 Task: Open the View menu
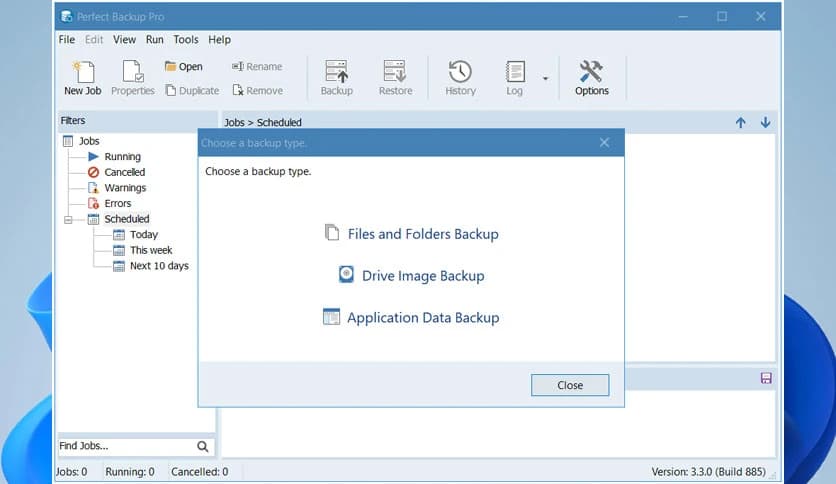tap(124, 39)
